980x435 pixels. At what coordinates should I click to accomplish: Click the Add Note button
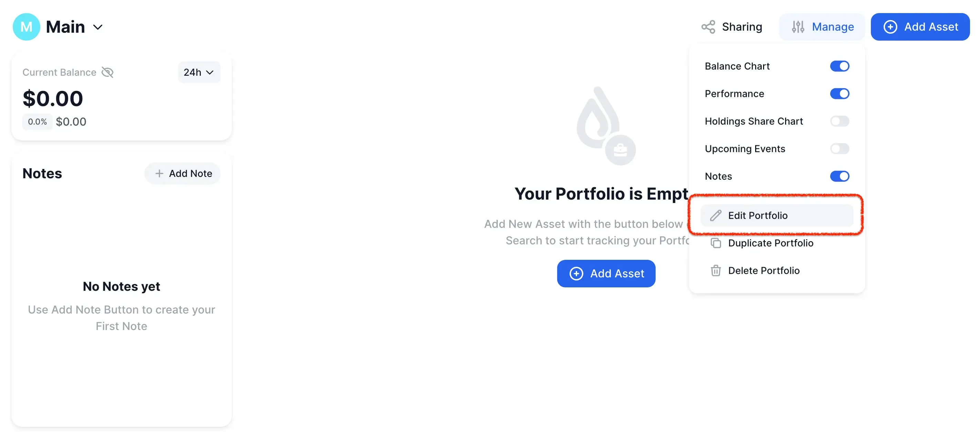182,173
